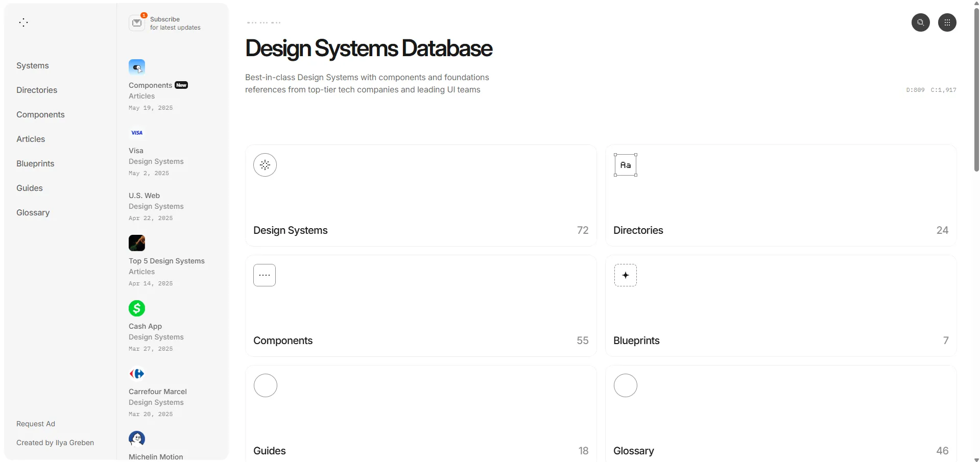Click the Subscribe mail icon with notification badge
The height and width of the screenshot is (462, 980).
137,23
